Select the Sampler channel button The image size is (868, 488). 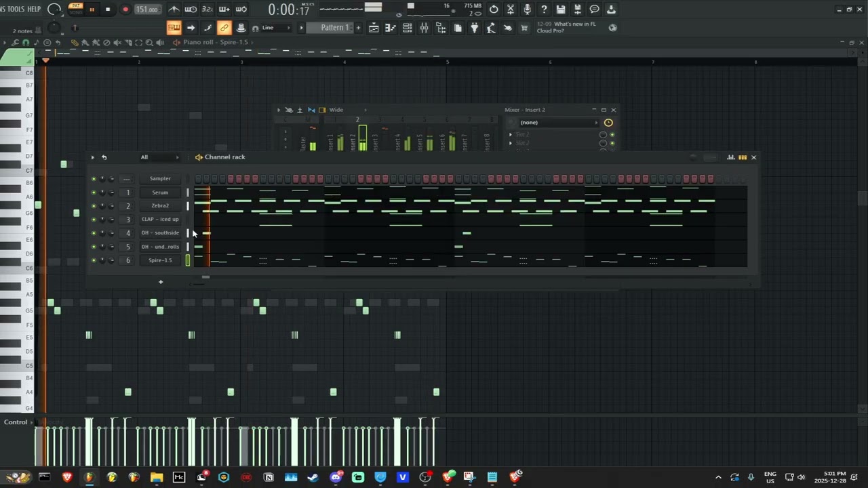[x=160, y=179]
